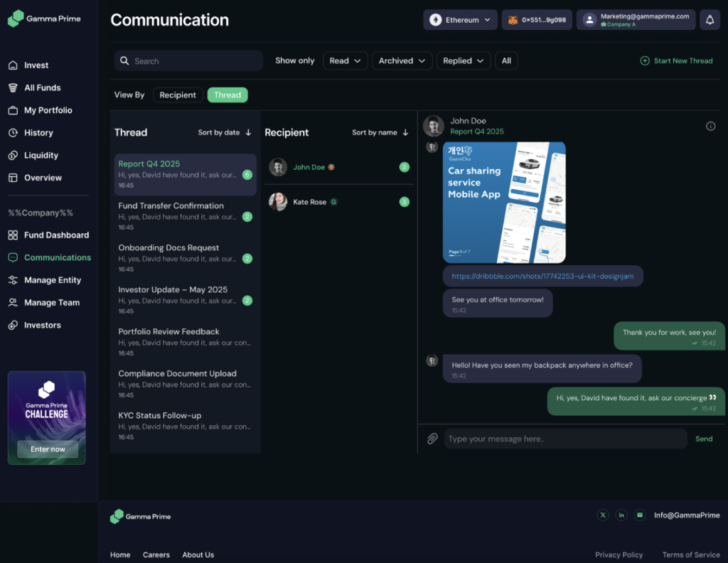Open the Fund Transfer Confirmation thread
728x563 pixels.
(x=186, y=216)
